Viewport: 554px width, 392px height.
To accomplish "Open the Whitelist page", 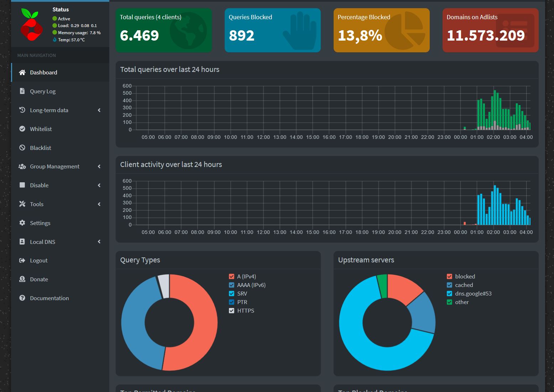I will click(60, 129).
